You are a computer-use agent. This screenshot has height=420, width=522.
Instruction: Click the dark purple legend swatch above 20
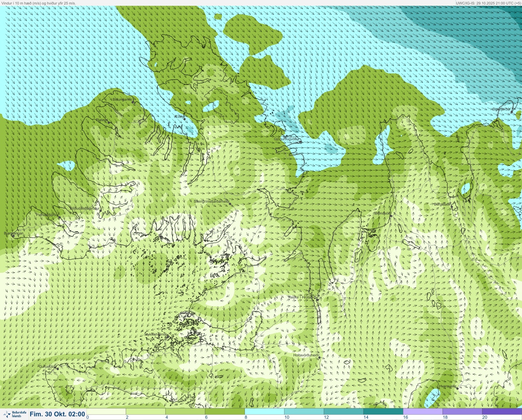[502, 411]
